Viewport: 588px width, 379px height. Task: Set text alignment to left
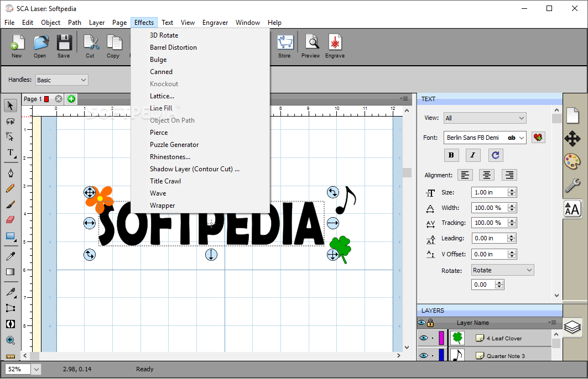[x=465, y=175]
